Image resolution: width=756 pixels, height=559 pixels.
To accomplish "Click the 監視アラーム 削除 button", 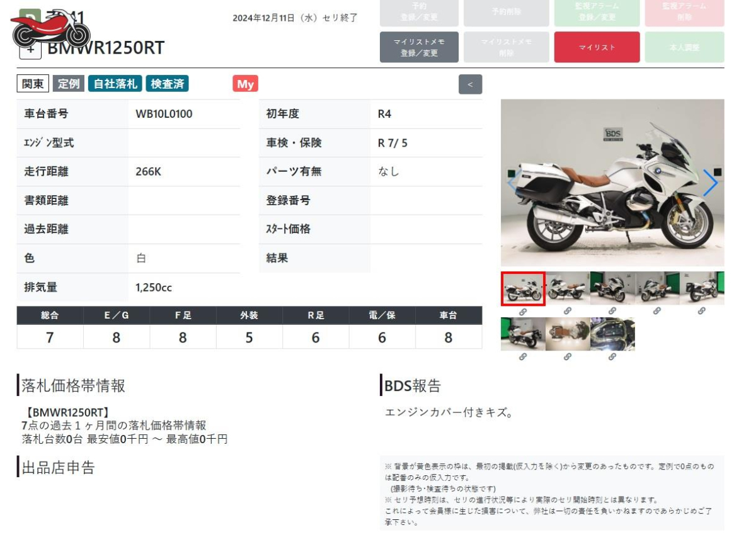I will pos(684,13).
